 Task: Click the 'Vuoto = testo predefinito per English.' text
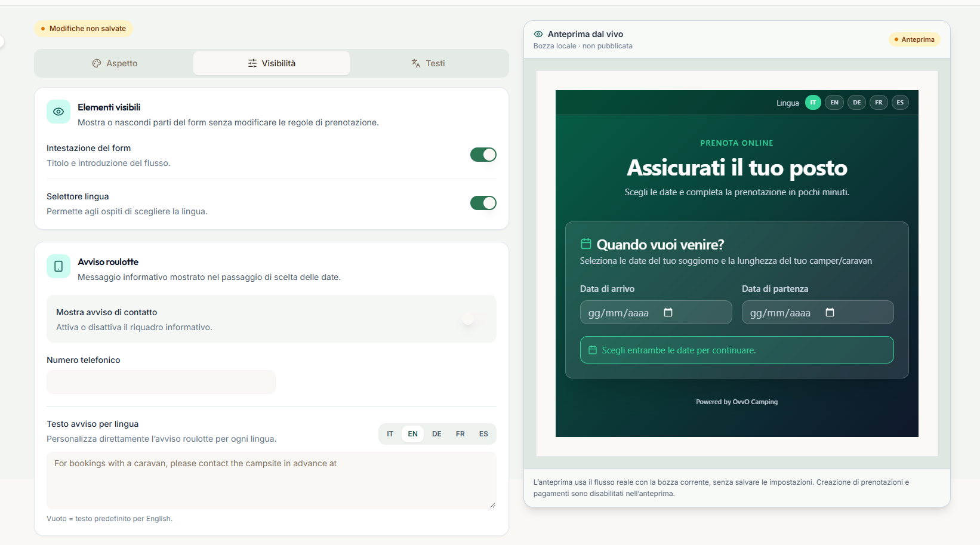point(109,519)
